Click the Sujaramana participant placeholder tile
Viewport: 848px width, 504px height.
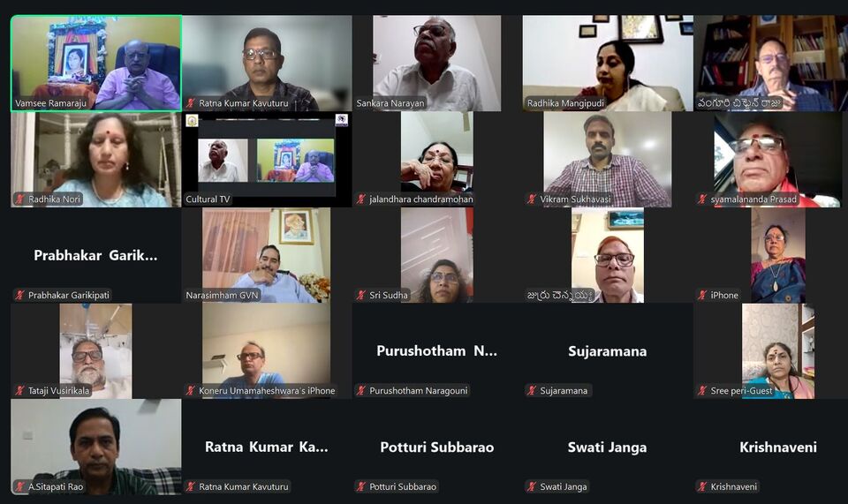point(608,351)
